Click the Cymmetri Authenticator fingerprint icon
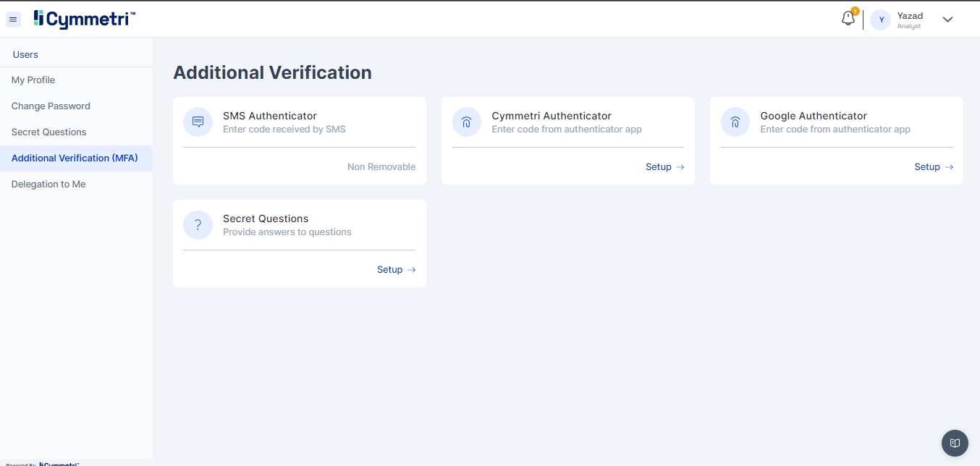Screen dimensions: 980x466 click(467, 122)
